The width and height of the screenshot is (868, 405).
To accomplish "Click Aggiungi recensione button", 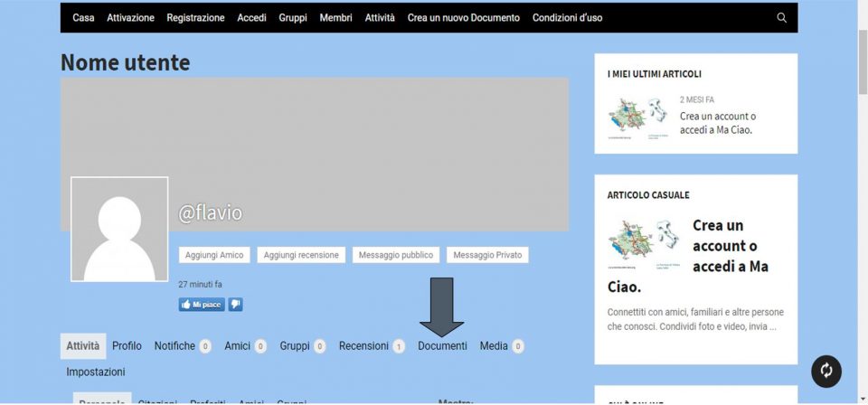I will click(301, 255).
